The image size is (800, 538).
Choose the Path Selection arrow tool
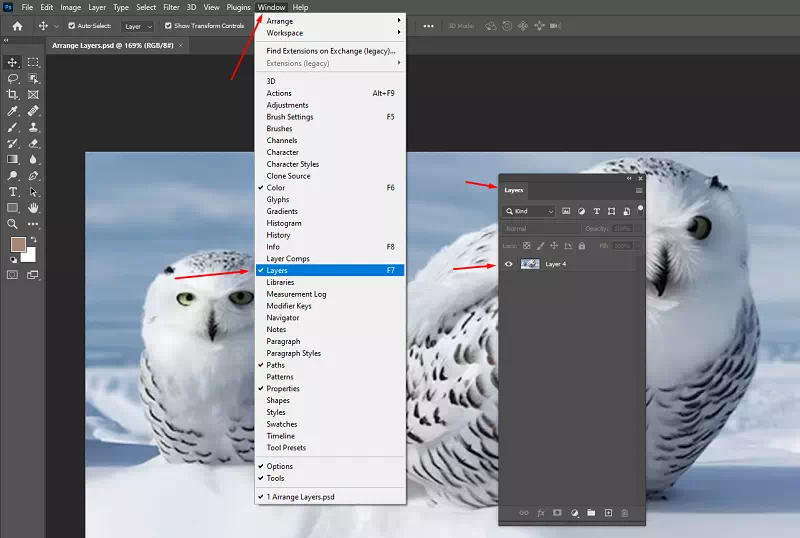coord(33,192)
